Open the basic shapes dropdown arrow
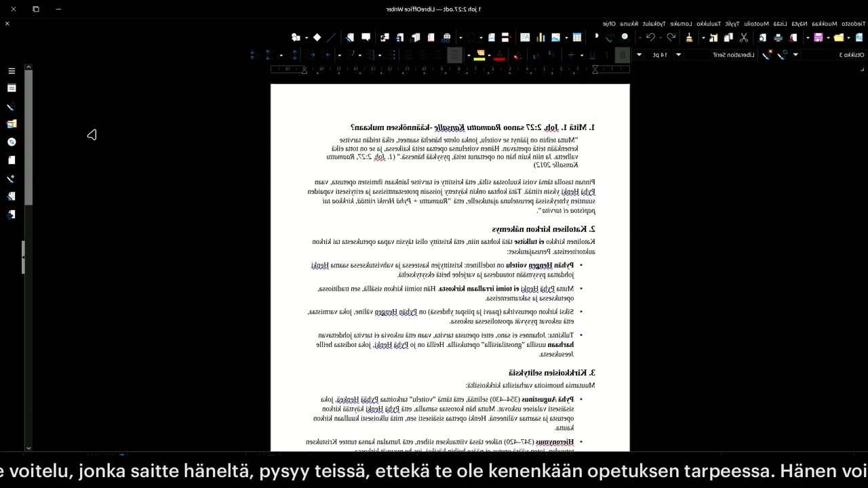868x488 pixels. [307, 37]
